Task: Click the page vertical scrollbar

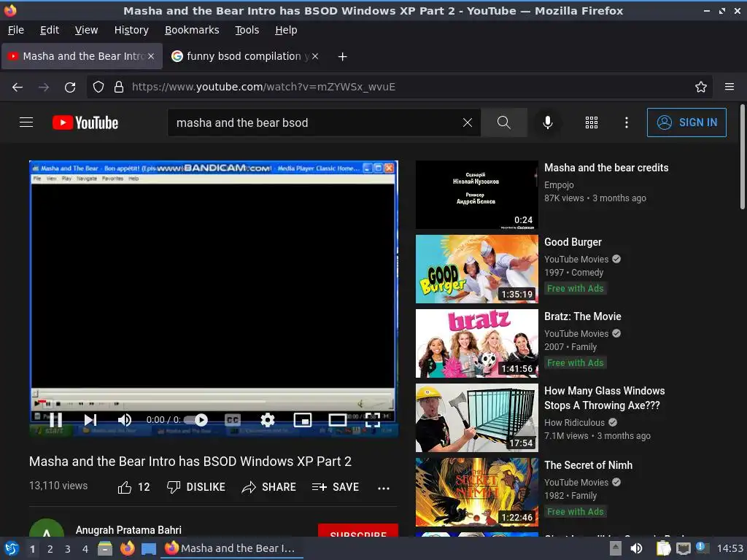Action: [x=742, y=157]
